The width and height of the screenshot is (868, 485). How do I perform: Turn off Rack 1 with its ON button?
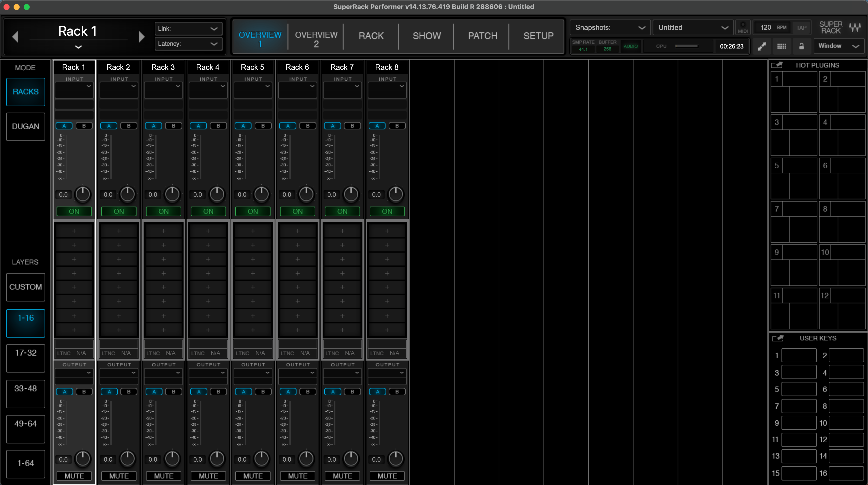pyautogui.click(x=74, y=211)
